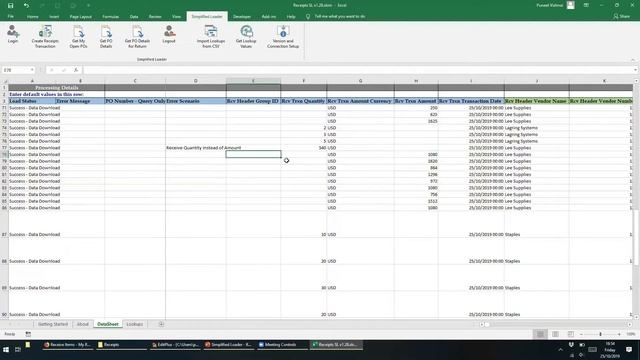The image size is (640, 360).
Task: Click the Rcv Header Vendor Name header cell
Action: coord(537,101)
